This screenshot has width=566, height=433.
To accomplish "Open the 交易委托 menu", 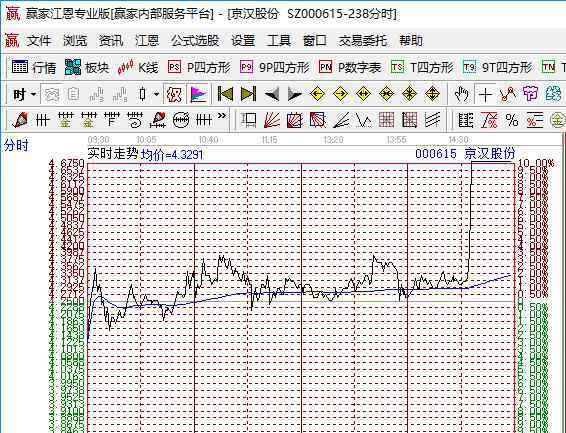I will (x=362, y=40).
